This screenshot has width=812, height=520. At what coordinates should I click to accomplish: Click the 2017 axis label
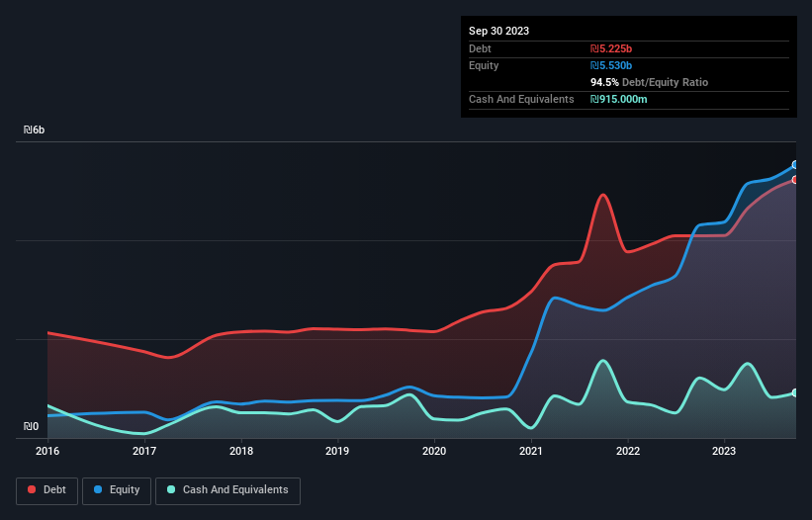coord(144,451)
